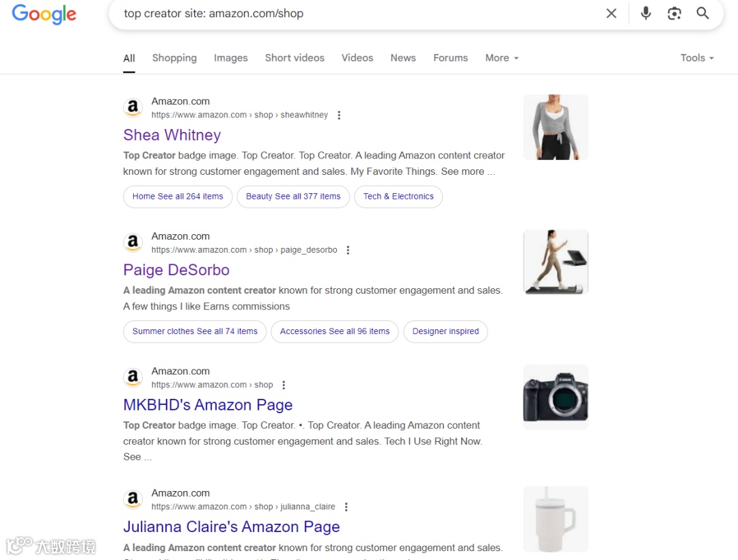The height and width of the screenshot is (560, 738).
Task: Open three-dot menu beside julianna_claire URL
Action: (346, 507)
